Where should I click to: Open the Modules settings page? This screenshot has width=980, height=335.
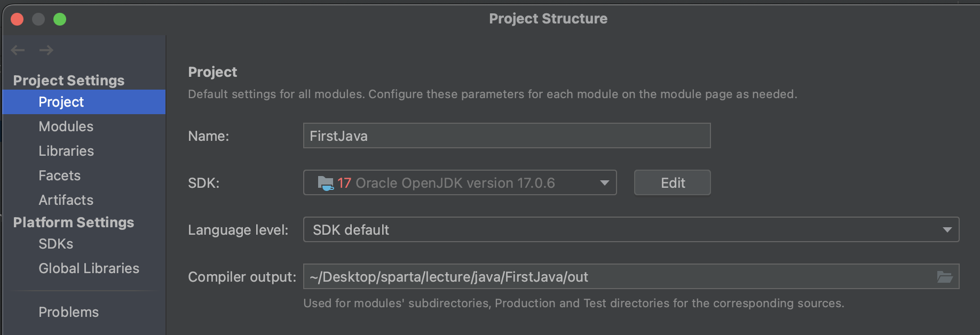click(66, 126)
